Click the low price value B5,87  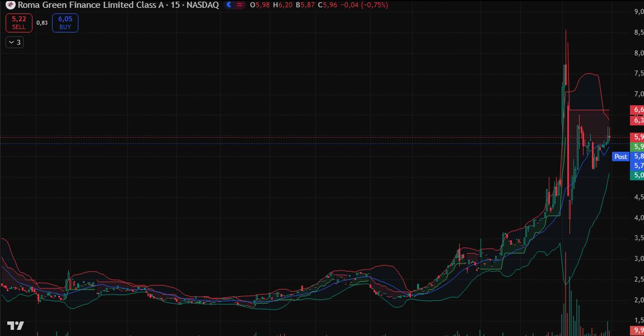[x=305, y=5]
